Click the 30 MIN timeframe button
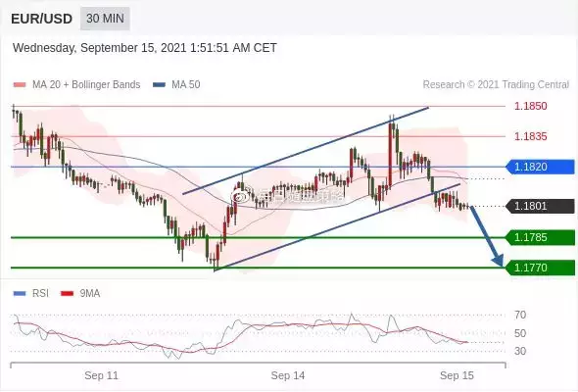Viewport: 578px width, 392px height. tap(105, 18)
